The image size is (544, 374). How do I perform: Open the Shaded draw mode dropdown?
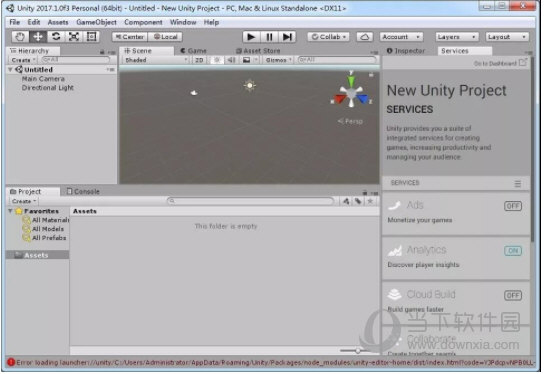[156, 60]
